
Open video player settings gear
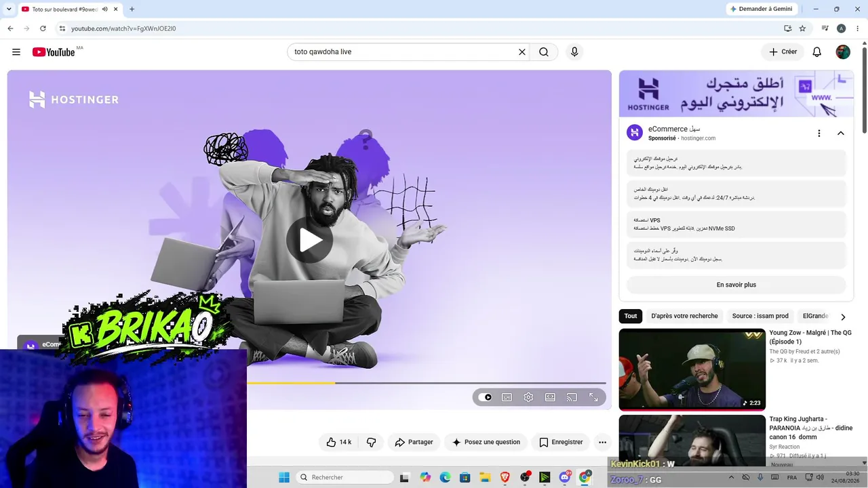[x=528, y=397]
